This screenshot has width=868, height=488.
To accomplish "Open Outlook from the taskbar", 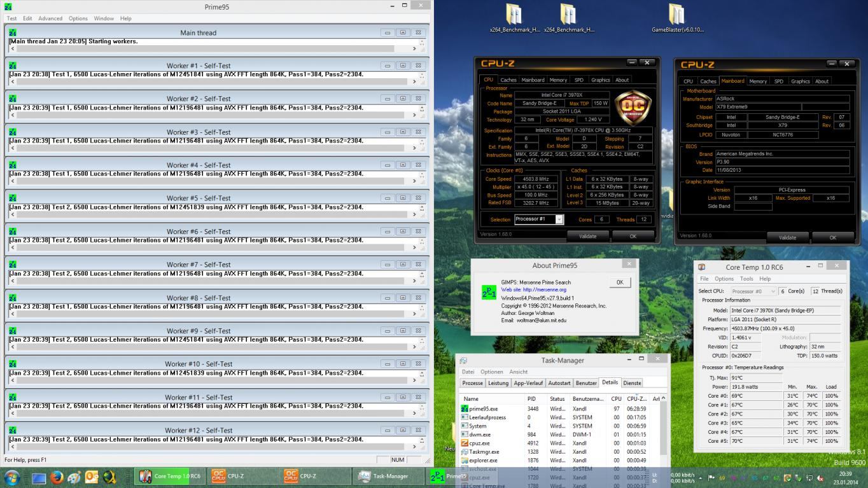I will [92, 477].
